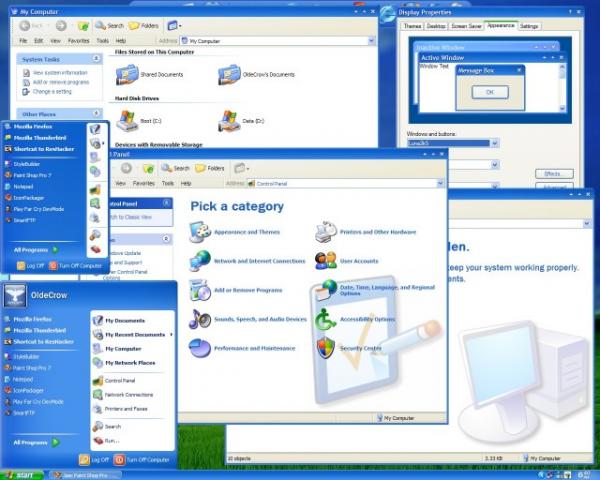Viewport: 600px width, 480px height.
Task: Open Printers and Other Hardware icon
Action: (x=326, y=232)
